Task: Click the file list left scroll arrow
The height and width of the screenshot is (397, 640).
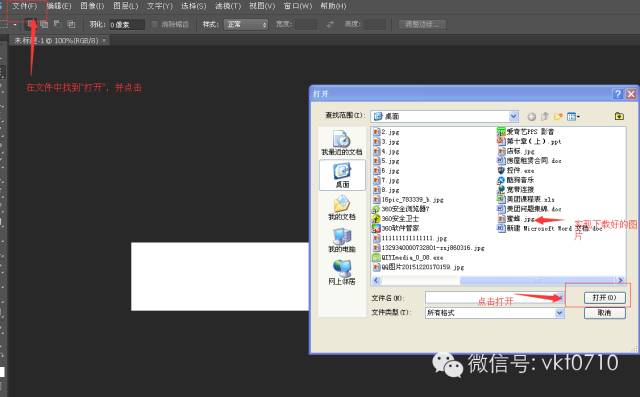Action: tap(376, 280)
